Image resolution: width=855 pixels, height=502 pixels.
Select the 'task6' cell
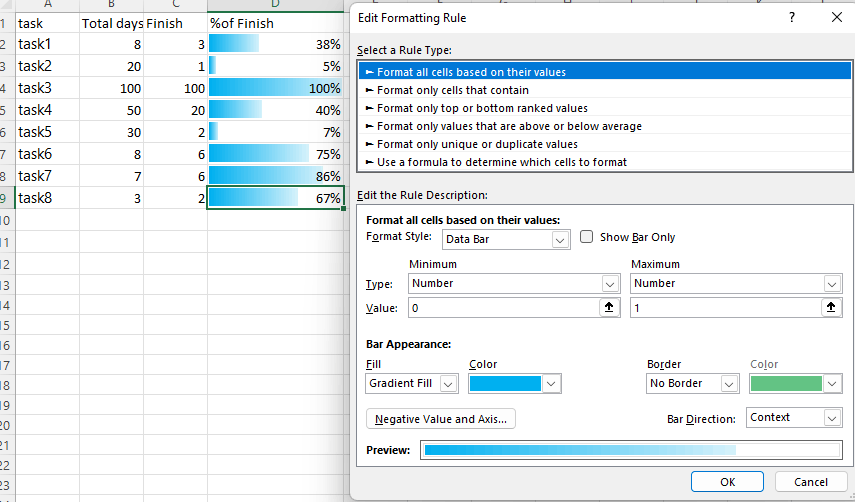pos(47,154)
